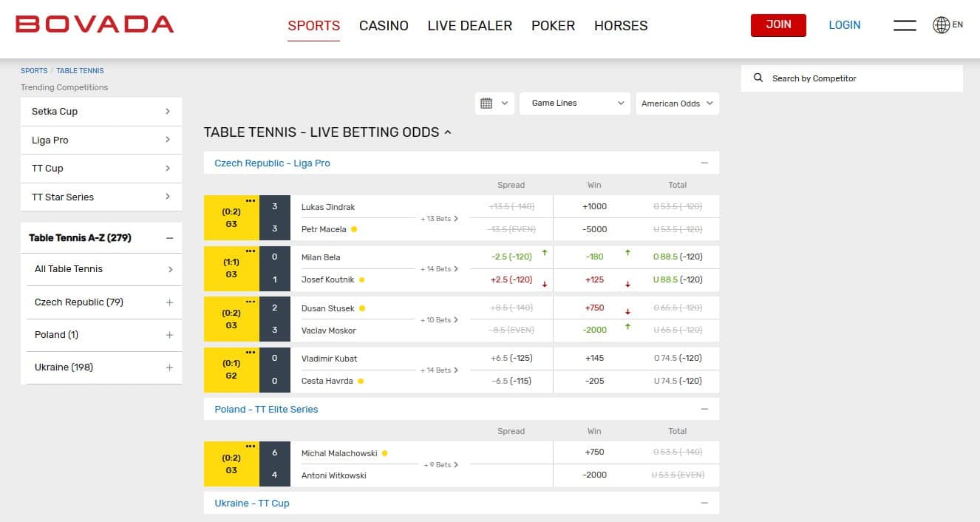This screenshot has height=522, width=980.
Task: Open the Live Dealer tab
Action: [x=470, y=25]
